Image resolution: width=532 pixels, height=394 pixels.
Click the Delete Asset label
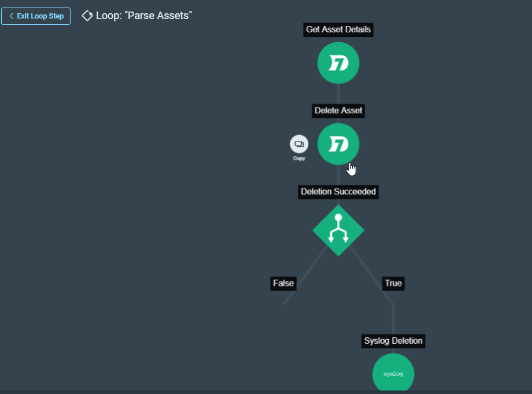coord(339,110)
